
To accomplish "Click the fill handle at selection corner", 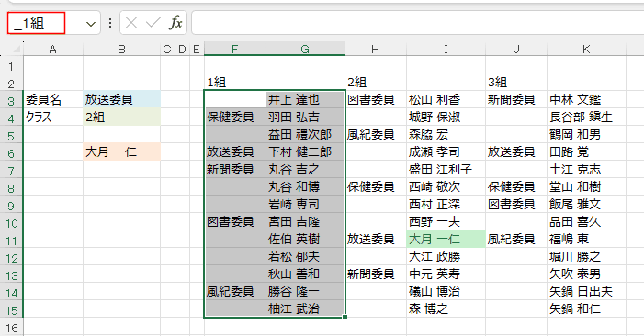I will [345, 317].
